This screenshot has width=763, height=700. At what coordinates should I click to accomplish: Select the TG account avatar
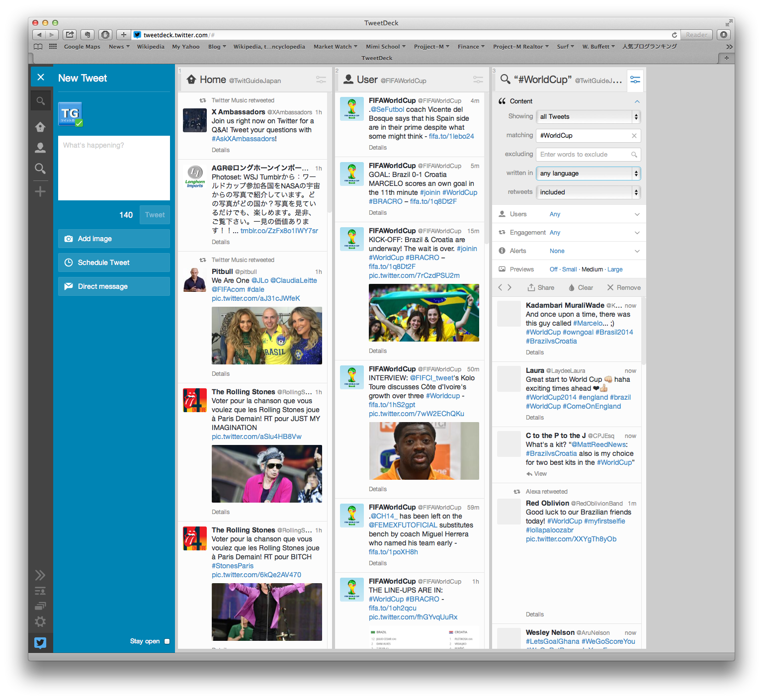(70, 114)
